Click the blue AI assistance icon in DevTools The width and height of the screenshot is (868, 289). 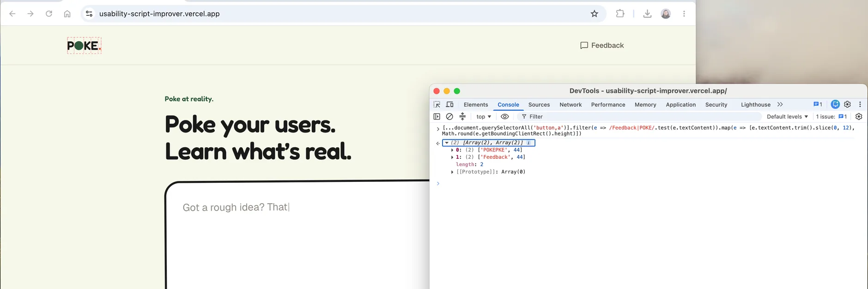coord(835,104)
